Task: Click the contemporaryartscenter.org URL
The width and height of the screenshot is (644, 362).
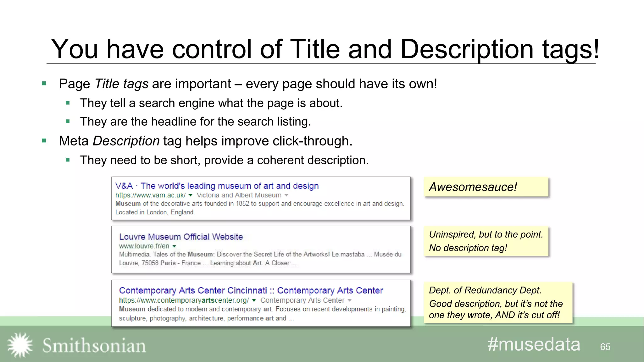Action: click(184, 300)
